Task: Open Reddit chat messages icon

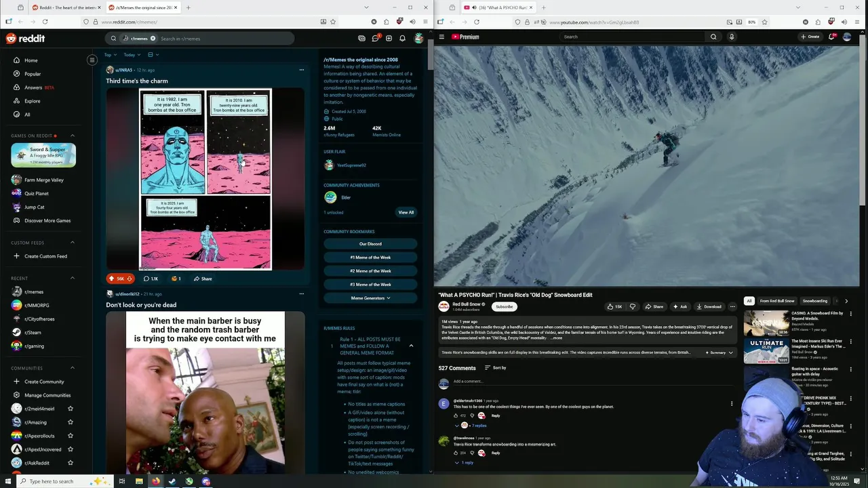Action: (x=375, y=38)
